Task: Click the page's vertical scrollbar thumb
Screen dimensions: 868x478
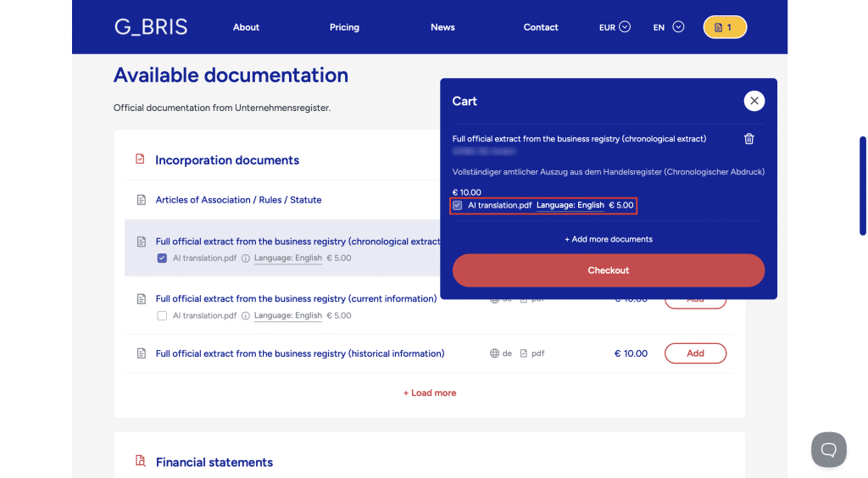Action: click(862, 186)
